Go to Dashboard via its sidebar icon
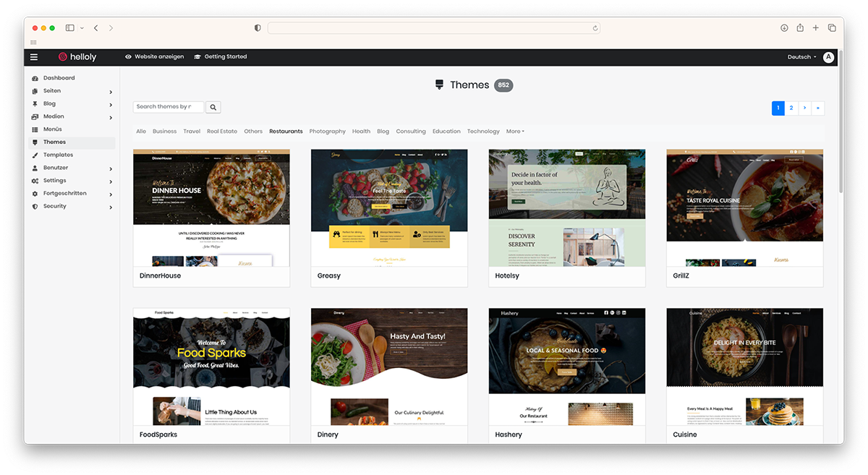 [x=35, y=78]
